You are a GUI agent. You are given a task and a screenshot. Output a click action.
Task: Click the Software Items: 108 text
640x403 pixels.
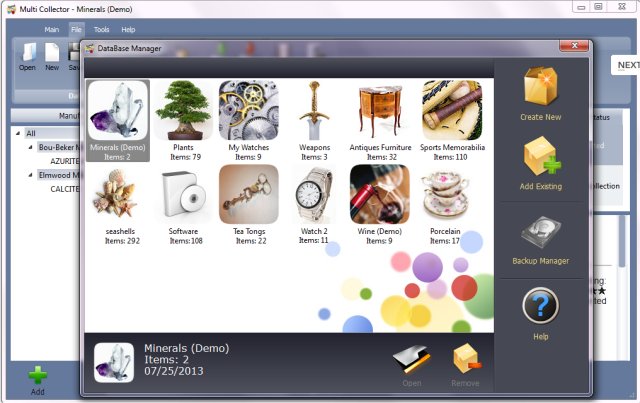click(x=186, y=241)
